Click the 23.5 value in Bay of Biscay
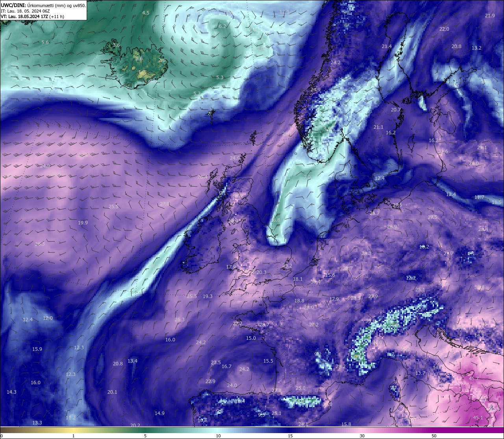Screen dimensions: 504x439 [x=216, y=363]
